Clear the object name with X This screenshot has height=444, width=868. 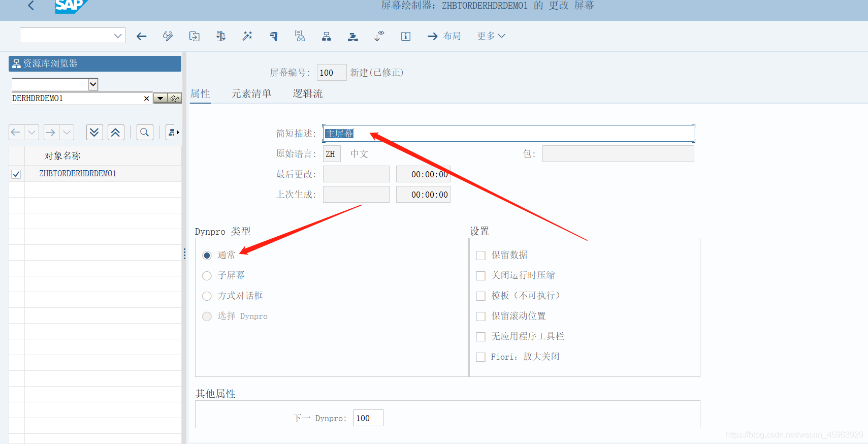coord(147,99)
